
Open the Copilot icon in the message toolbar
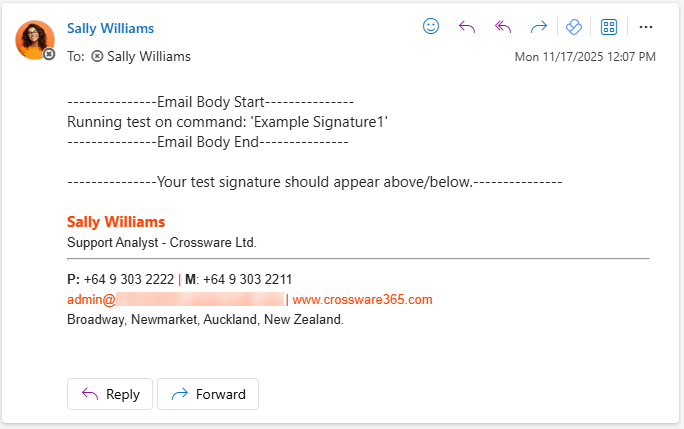(x=574, y=27)
